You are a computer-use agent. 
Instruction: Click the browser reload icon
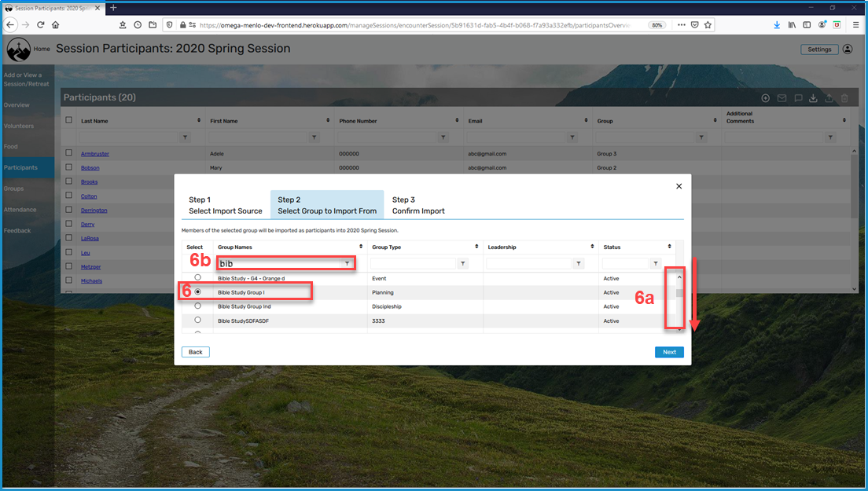point(40,25)
